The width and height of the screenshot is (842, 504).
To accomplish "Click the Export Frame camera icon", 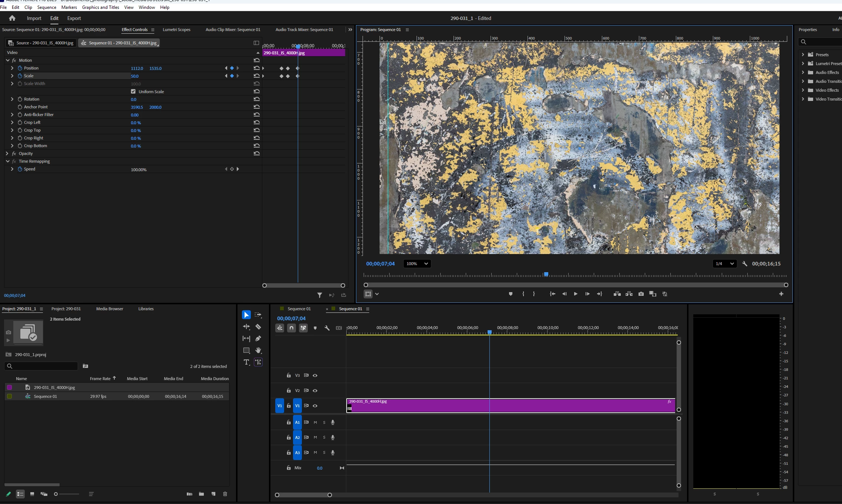I will [x=641, y=294].
